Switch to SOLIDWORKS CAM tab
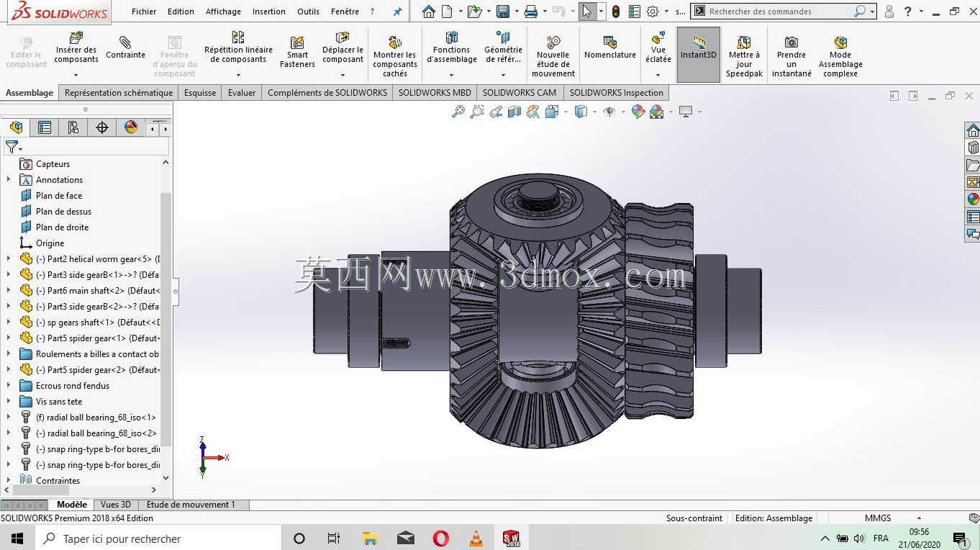The width and height of the screenshot is (980, 550). [520, 93]
